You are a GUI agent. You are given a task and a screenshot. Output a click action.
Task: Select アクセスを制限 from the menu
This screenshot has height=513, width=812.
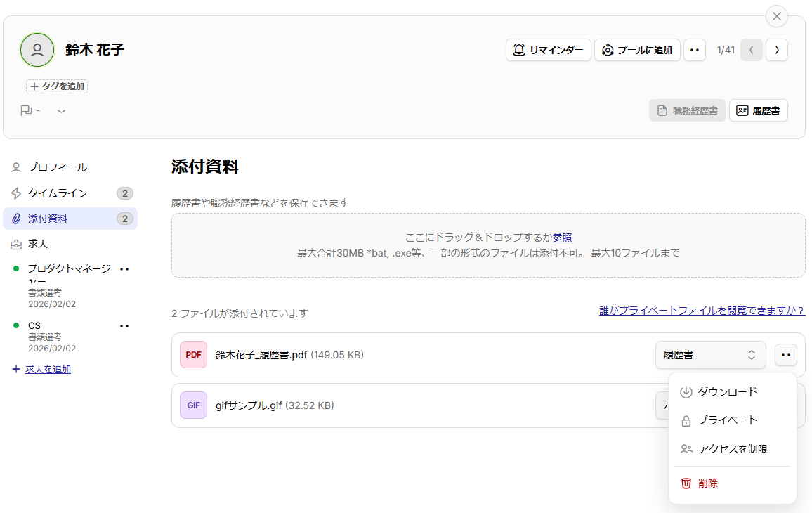point(732,449)
